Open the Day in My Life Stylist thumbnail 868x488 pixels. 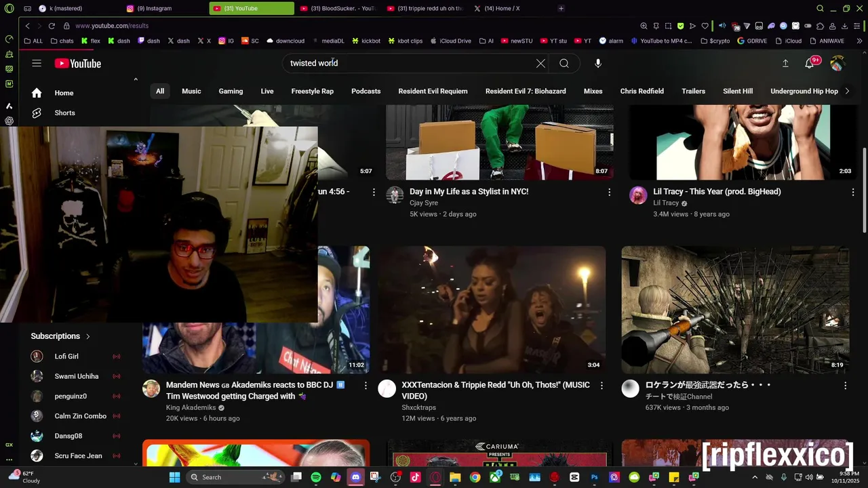500,142
